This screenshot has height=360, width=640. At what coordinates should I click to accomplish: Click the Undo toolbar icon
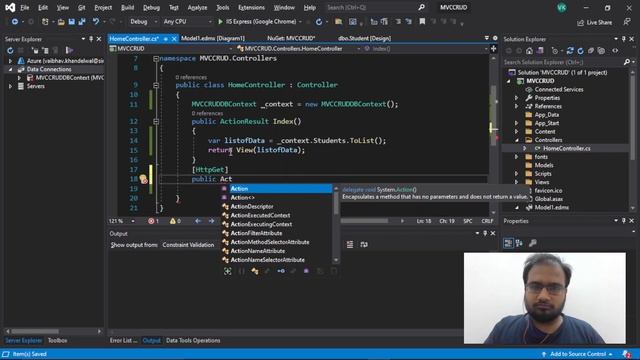pyautogui.click(x=96, y=22)
